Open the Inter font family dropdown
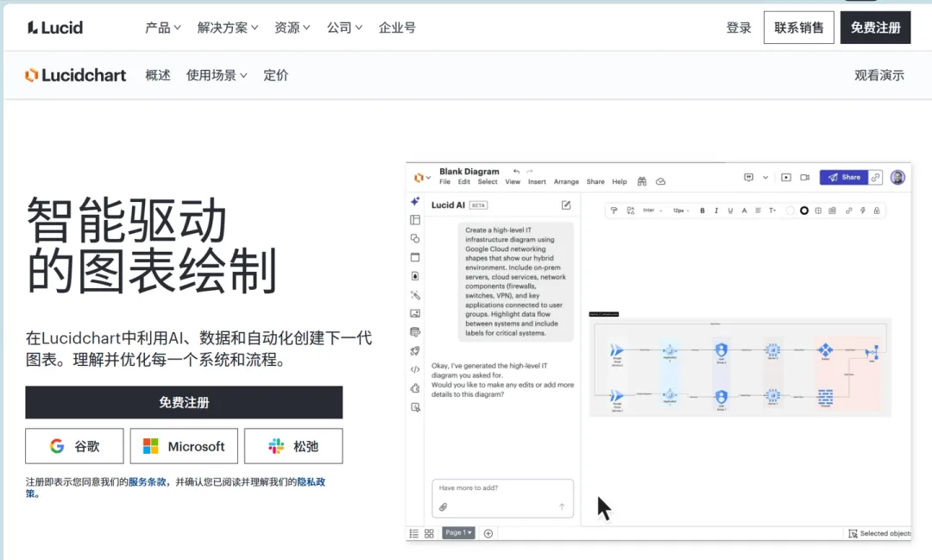The image size is (932, 560). pos(652,211)
